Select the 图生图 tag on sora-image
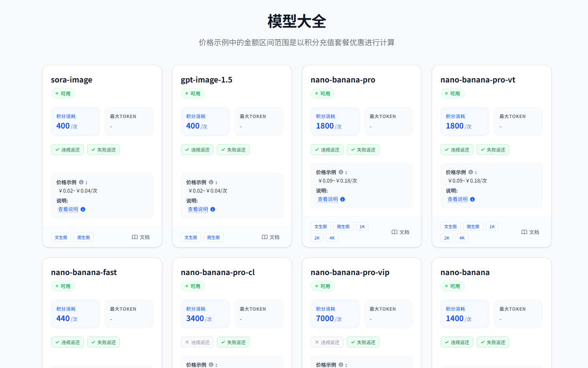 coord(84,237)
